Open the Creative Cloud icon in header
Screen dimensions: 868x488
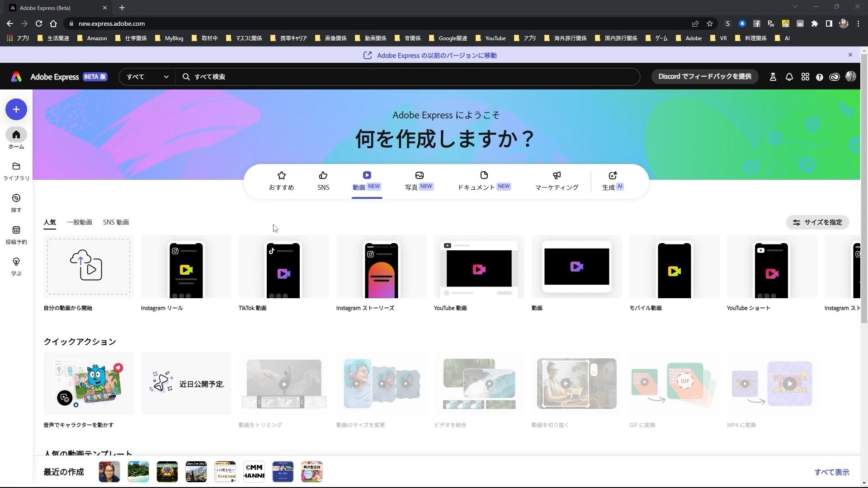point(835,76)
